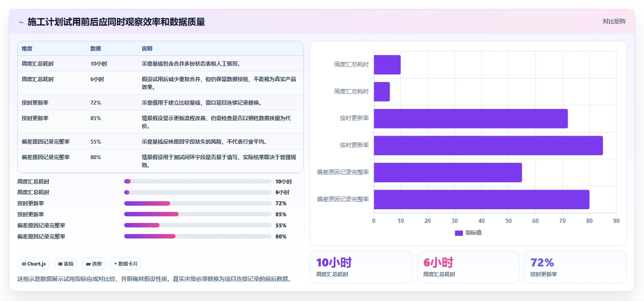Click the 72% 按时更新率 summary card
The height and width of the screenshot is (301, 644).
(x=575, y=267)
